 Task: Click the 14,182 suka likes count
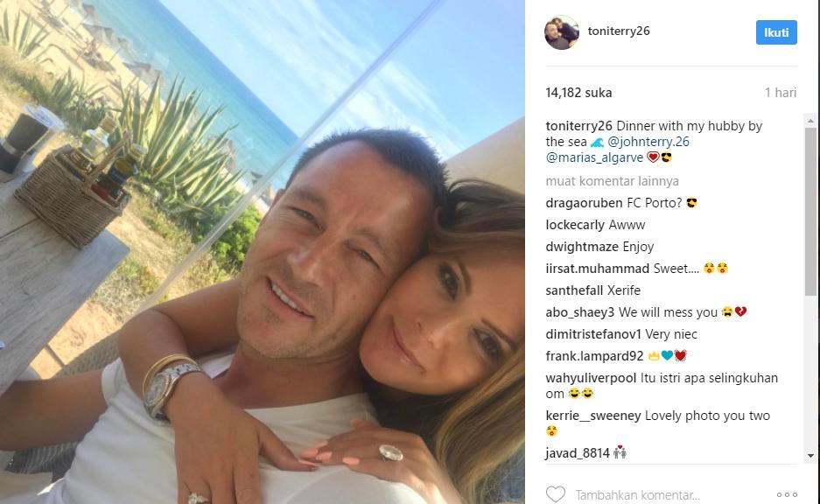pyautogui.click(x=578, y=93)
